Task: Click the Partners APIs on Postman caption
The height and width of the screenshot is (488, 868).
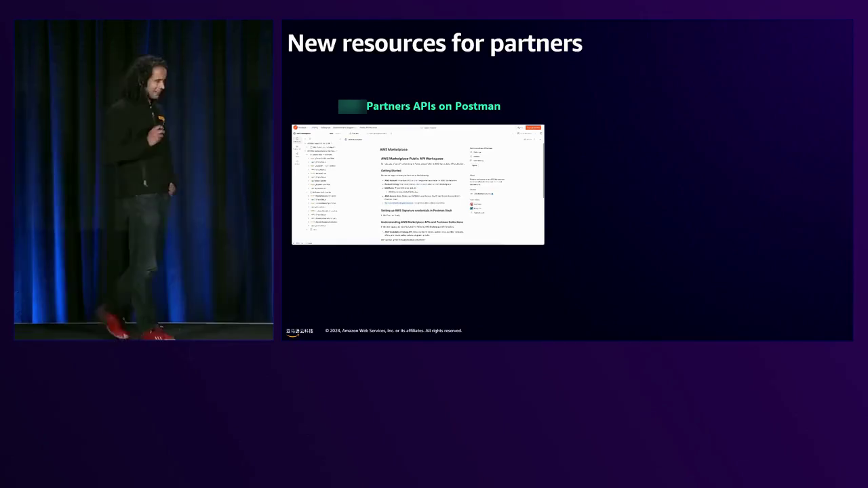Action: (433, 106)
